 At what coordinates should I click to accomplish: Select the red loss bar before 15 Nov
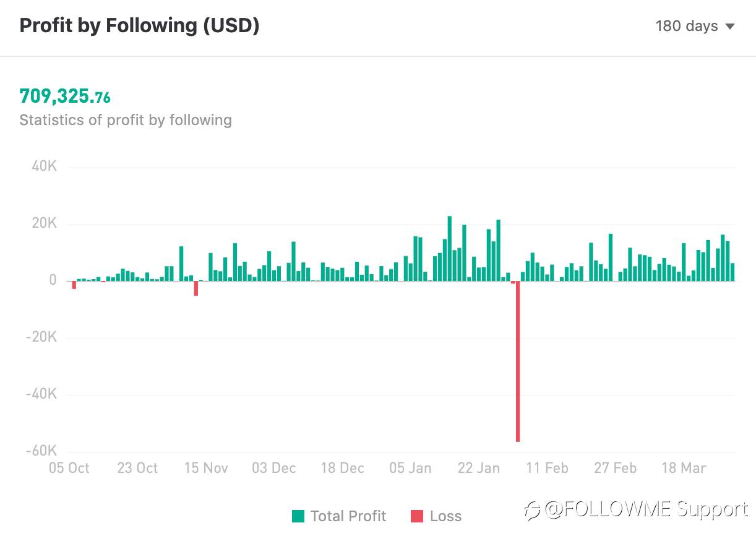point(196,288)
